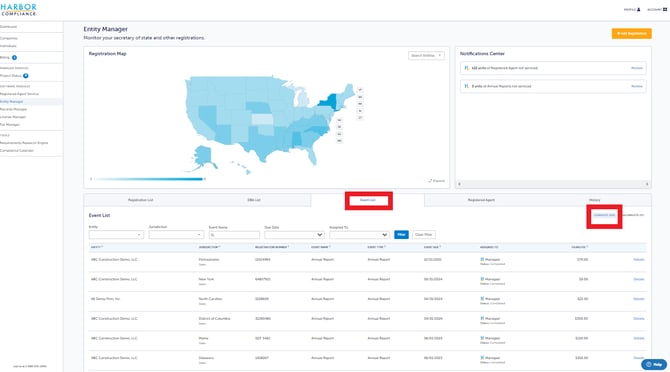Open the Jurisdiction filter dropdown
Screen dimensions: 670x372
[x=176, y=234]
